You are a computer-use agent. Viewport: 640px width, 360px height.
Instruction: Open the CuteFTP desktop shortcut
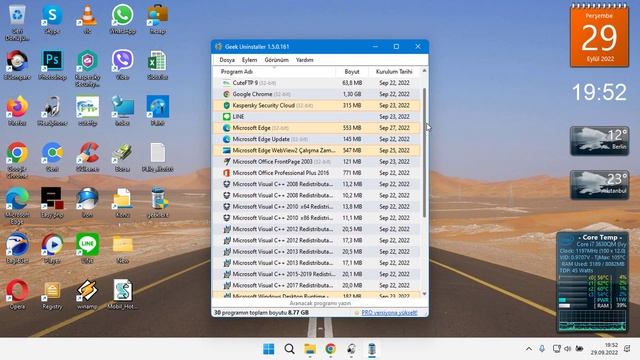(x=87, y=110)
